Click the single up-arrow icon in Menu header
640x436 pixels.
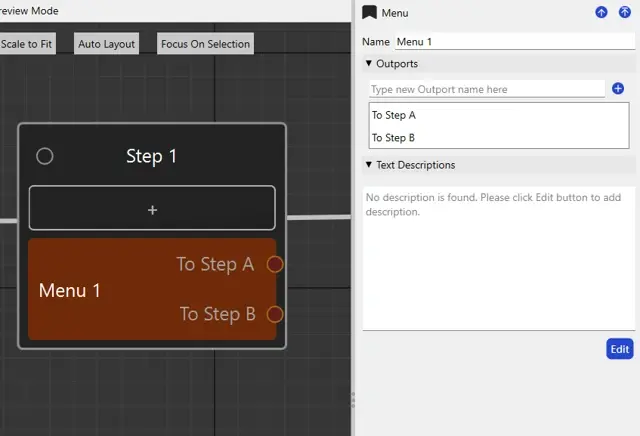point(601,12)
